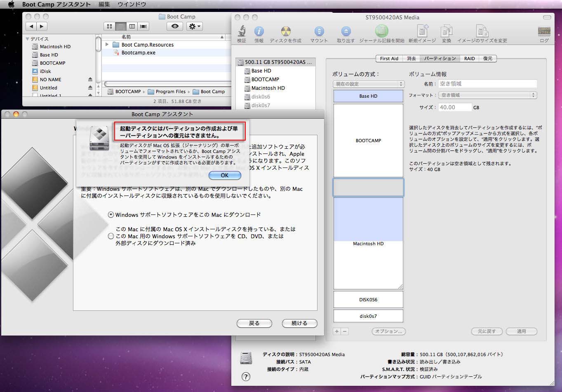Open Macintosh HD in Finder sidebar
Screen dimensions: 562x392
pyautogui.click(x=55, y=47)
